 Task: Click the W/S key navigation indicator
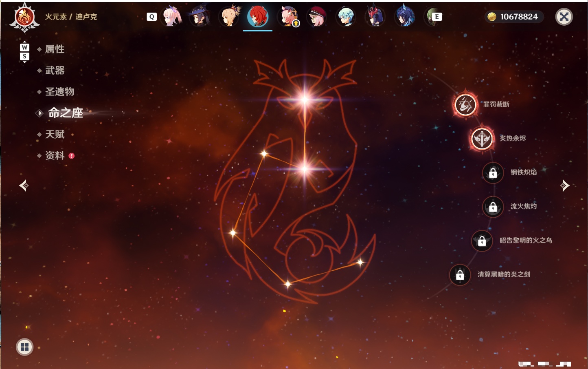click(24, 52)
